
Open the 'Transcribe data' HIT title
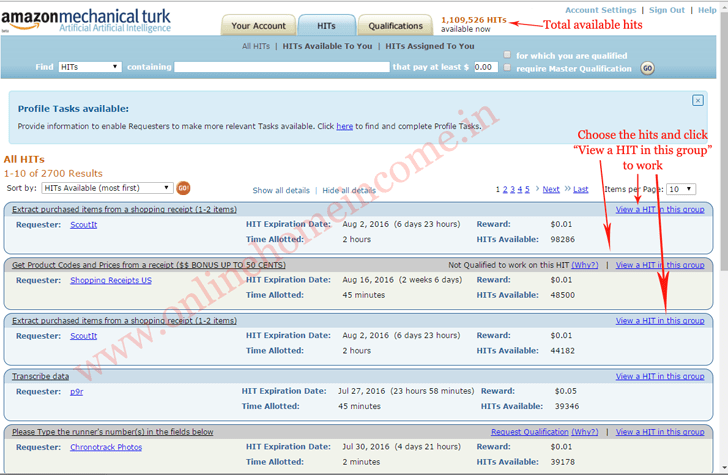[x=40, y=376]
